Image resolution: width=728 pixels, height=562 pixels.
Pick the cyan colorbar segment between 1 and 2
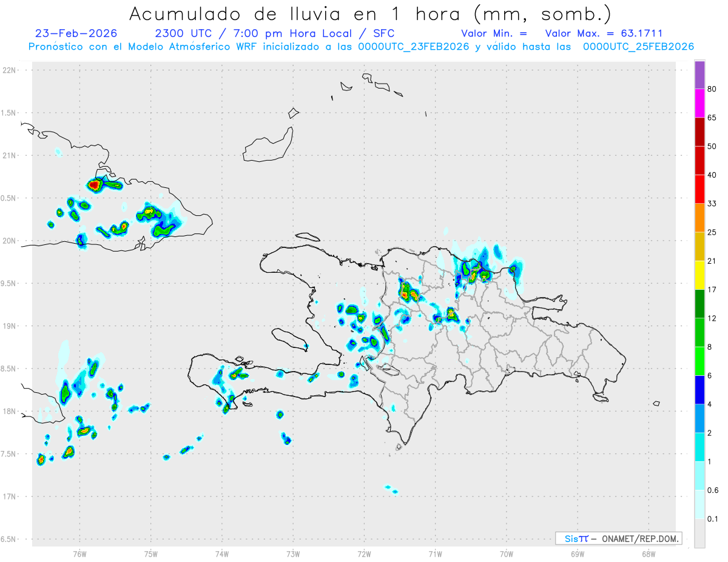coord(699,446)
